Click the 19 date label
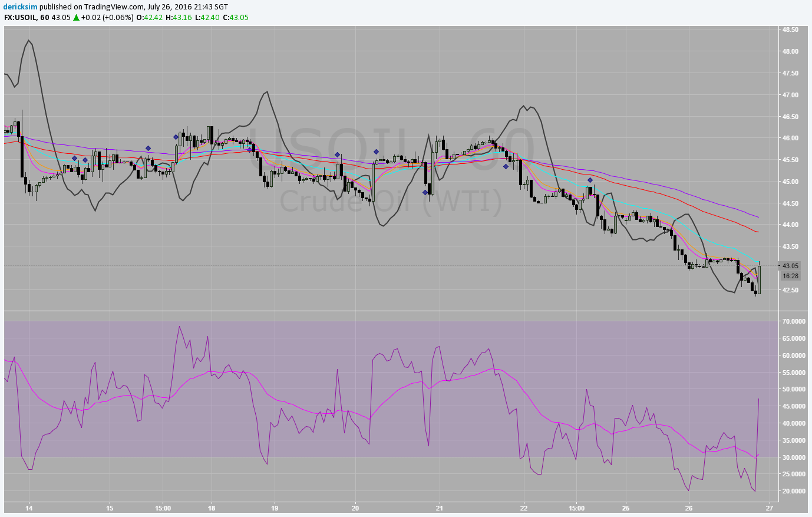This screenshot has height=517, width=812. pos(275,508)
